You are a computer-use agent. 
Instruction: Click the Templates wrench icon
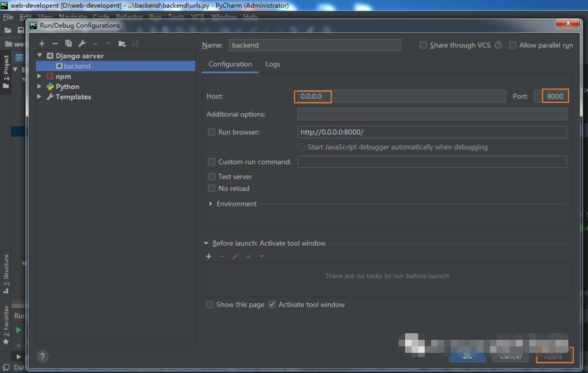(x=50, y=97)
